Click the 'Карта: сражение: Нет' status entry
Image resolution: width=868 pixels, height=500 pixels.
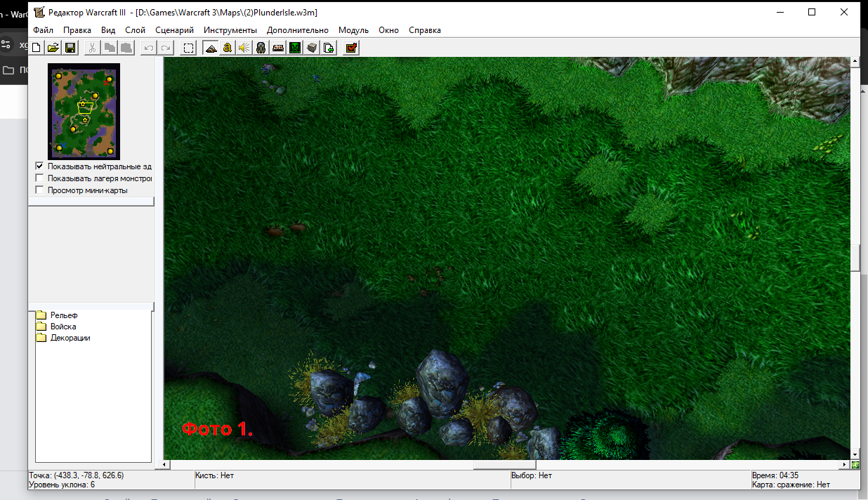coord(791,485)
